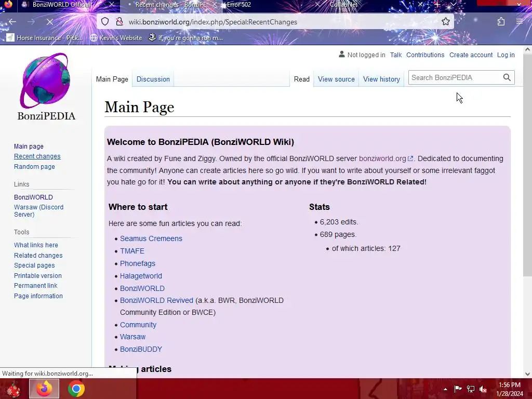This screenshot has width=532, height=399.
Task: Open Recent changes in the sidebar
Action: [37, 156]
